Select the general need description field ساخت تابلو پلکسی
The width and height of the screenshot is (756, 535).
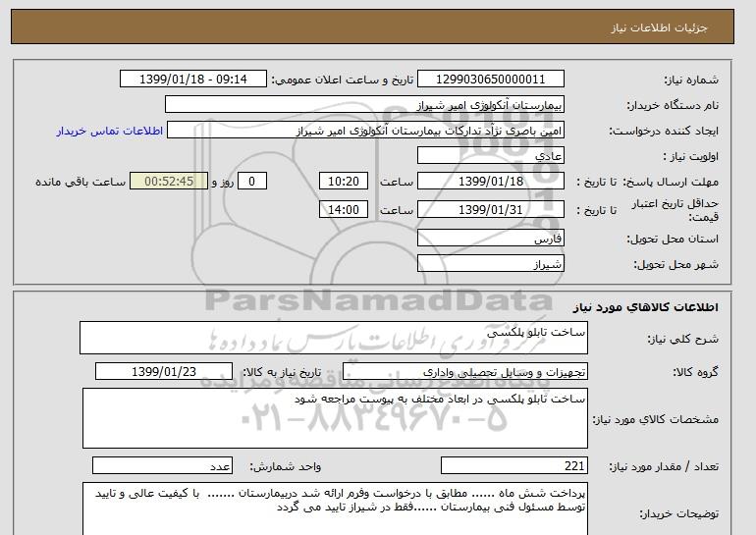point(334,338)
